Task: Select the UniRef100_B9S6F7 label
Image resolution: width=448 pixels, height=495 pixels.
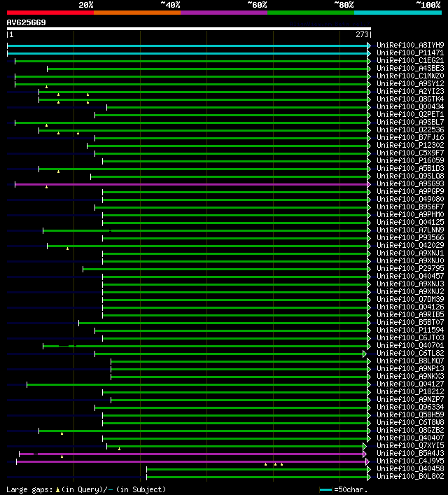Action: click(410, 207)
